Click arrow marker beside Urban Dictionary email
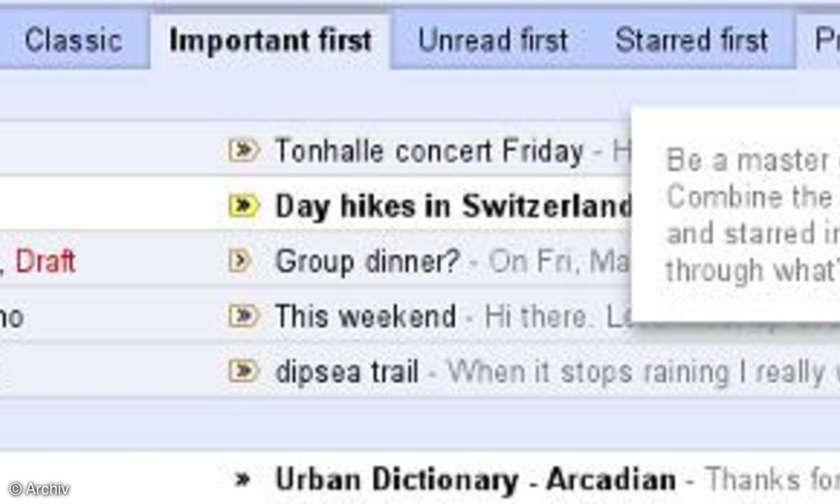Image resolution: width=840 pixels, height=504 pixels. [242, 480]
